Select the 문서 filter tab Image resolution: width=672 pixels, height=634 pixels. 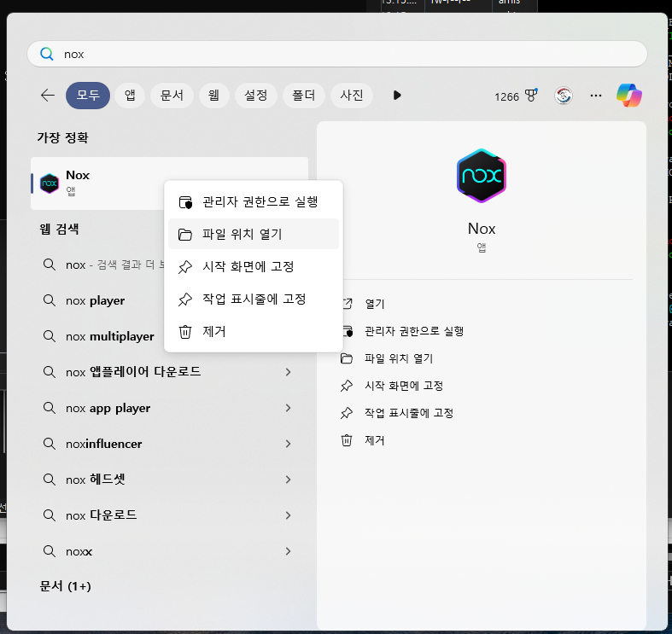coord(172,95)
